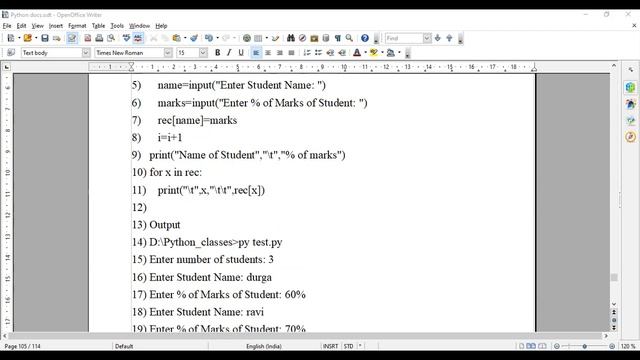Viewport: 640px width, 360px height.
Task: Click STD selection mode in status bar
Action: pos(348,346)
